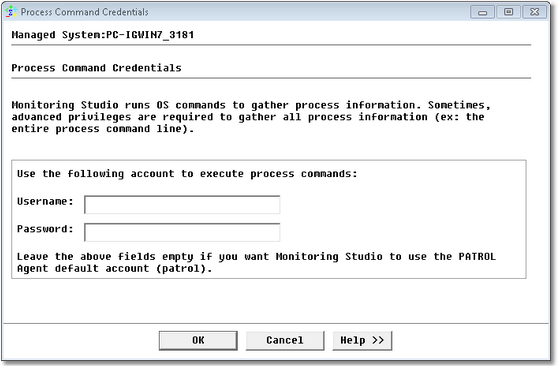
Task: Expand help with the Help >> button
Action: point(362,341)
